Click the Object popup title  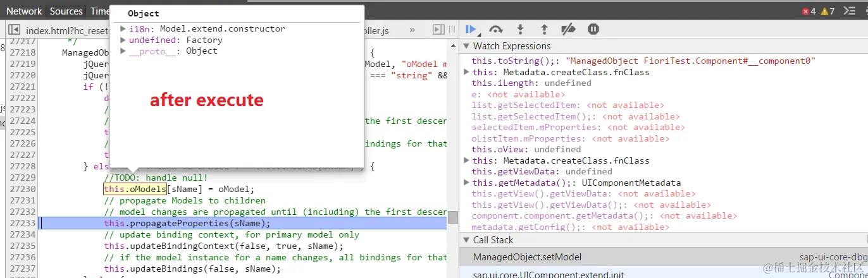pyautogui.click(x=144, y=13)
